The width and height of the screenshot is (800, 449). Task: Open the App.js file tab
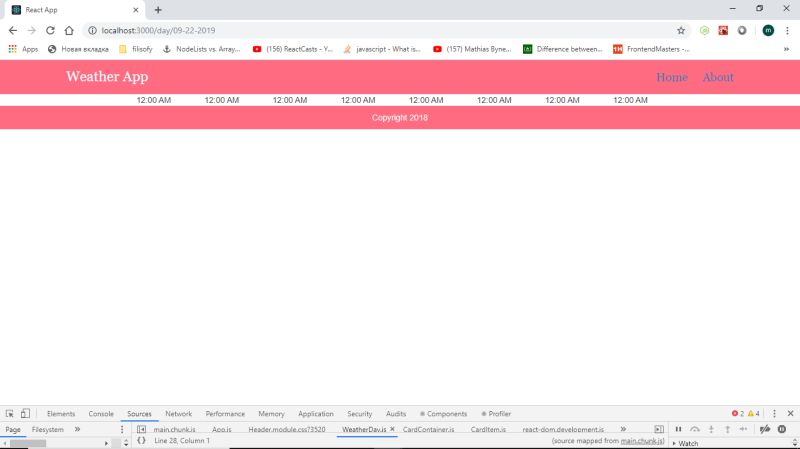[222, 430]
